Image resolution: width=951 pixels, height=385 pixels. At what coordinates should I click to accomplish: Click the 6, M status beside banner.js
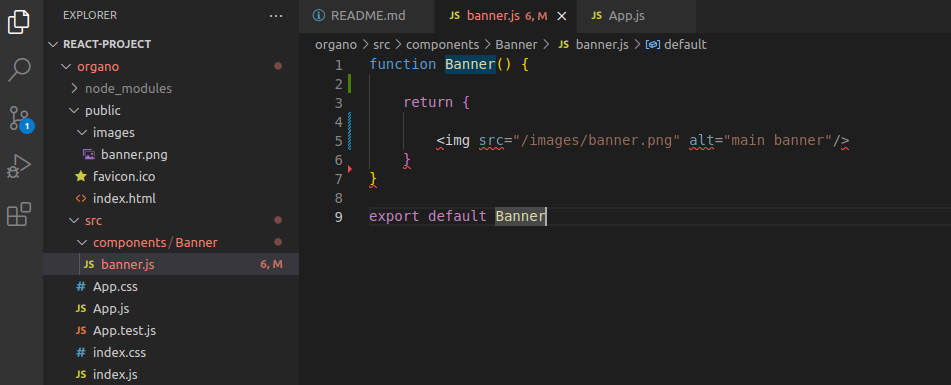coord(271,264)
